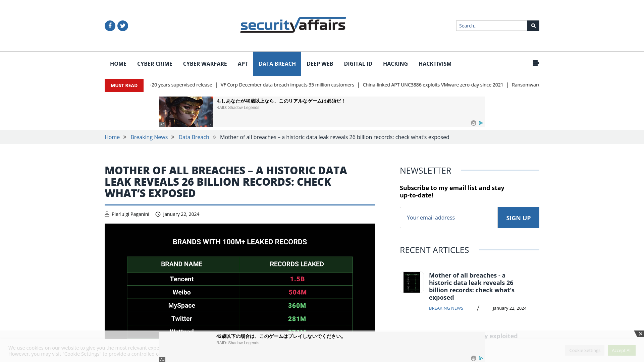Screen dimensions: 644x362
Task: Click the author avatar icon
Action: pos(107,214)
